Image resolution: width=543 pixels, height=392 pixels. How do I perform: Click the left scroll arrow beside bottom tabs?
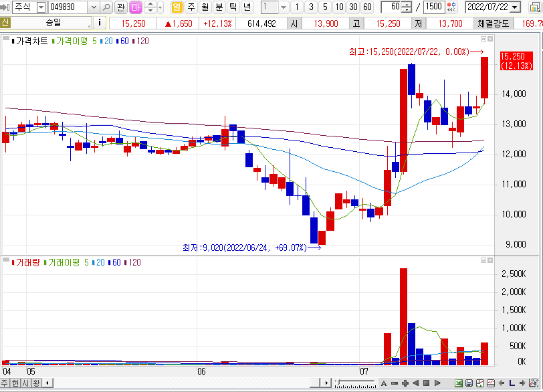click(47, 383)
